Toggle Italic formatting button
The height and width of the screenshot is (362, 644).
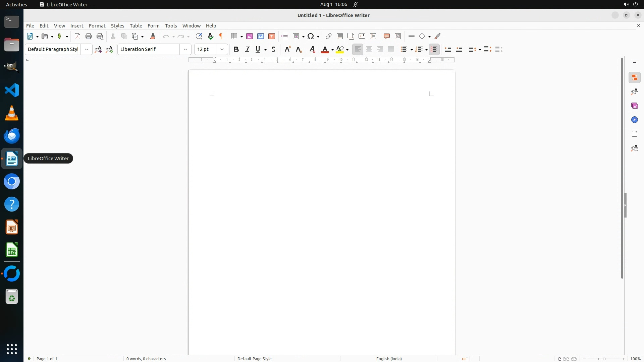(248, 49)
